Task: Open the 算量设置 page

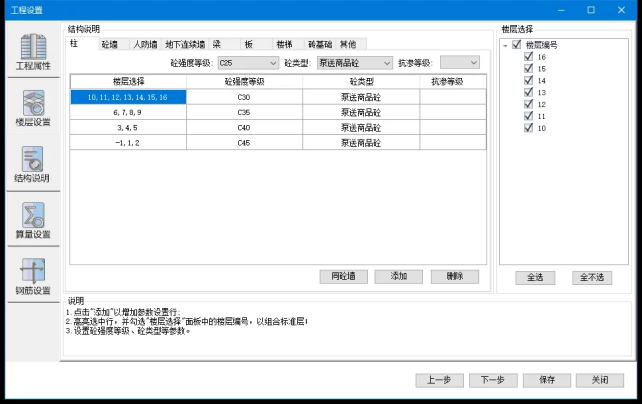Action: [33, 219]
